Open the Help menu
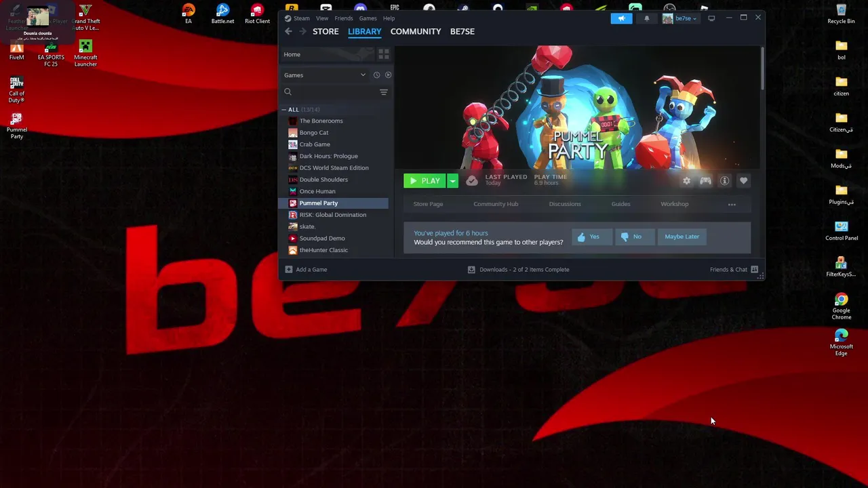This screenshot has width=868, height=488. [x=389, y=18]
